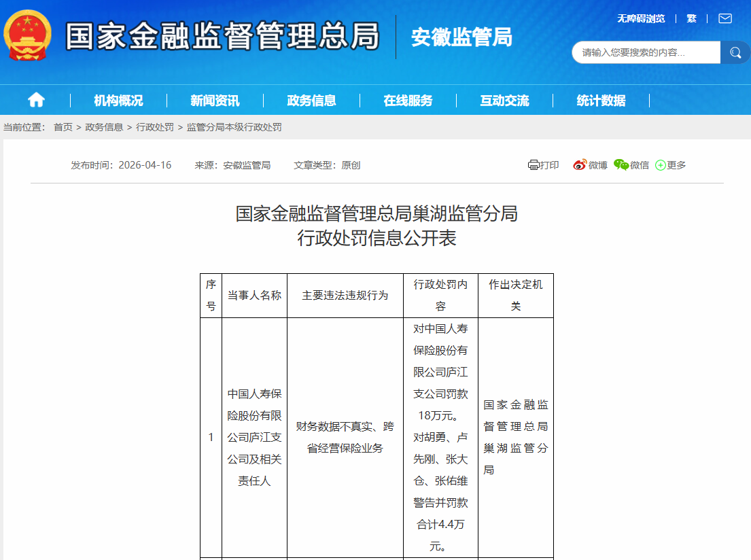Screen dimensions: 751x560
Task: Click the print icon
Action: 534,165
